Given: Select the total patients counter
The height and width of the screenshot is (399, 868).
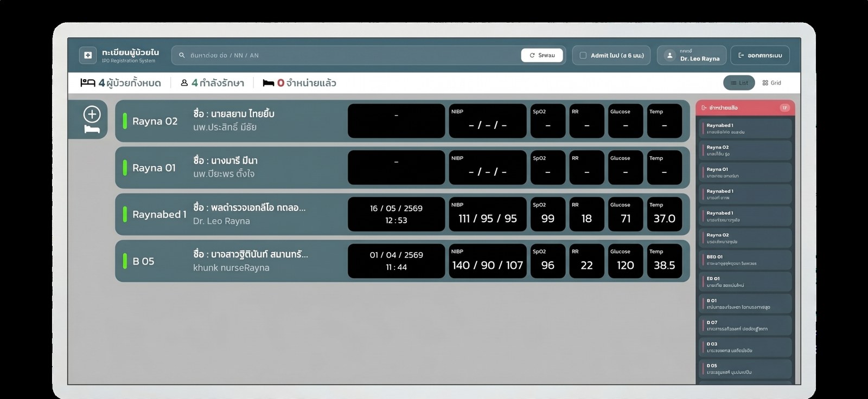Looking at the screenshot, I should click(121, 83).
